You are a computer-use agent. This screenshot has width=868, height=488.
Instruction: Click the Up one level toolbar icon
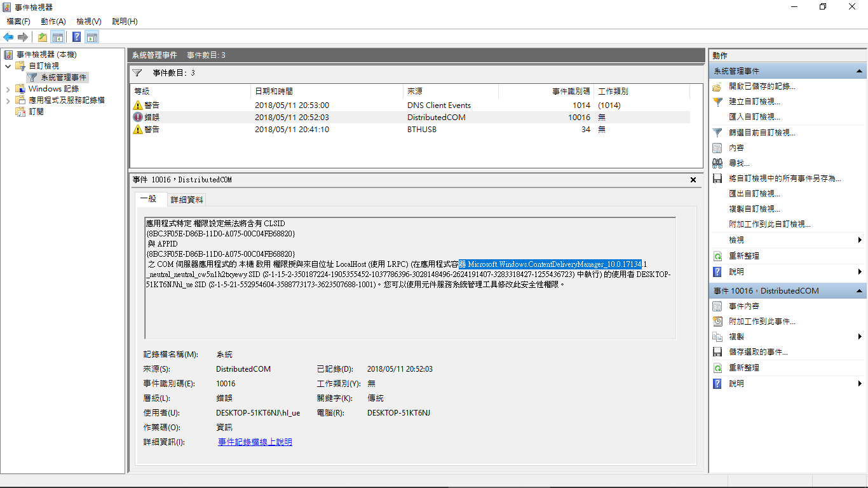coord(43,37)
